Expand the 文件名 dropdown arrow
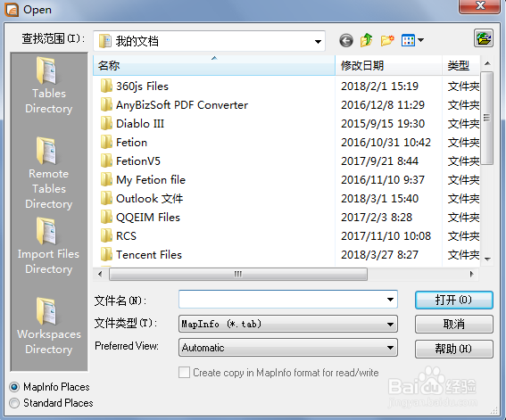Viewport: 506px width, 420px height. coord(390,300)
